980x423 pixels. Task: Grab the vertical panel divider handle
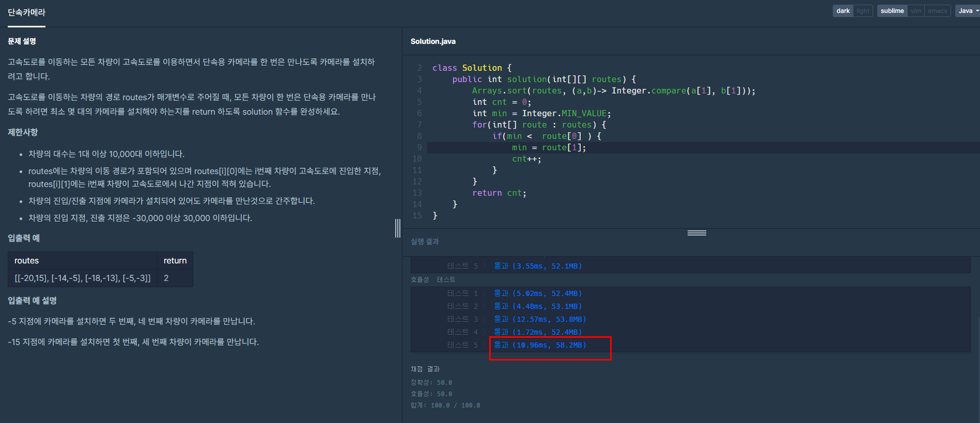(398, 228)
